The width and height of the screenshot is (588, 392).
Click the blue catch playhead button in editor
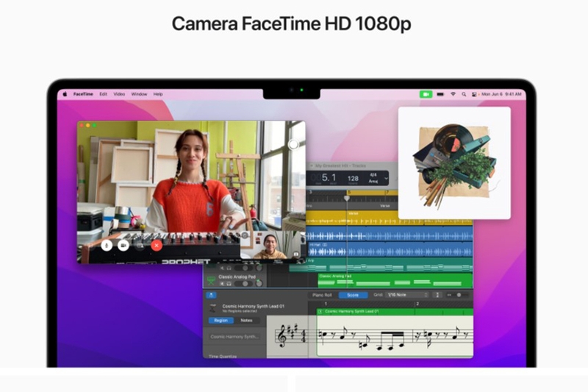pyautogui.click(x=211, y=295)
